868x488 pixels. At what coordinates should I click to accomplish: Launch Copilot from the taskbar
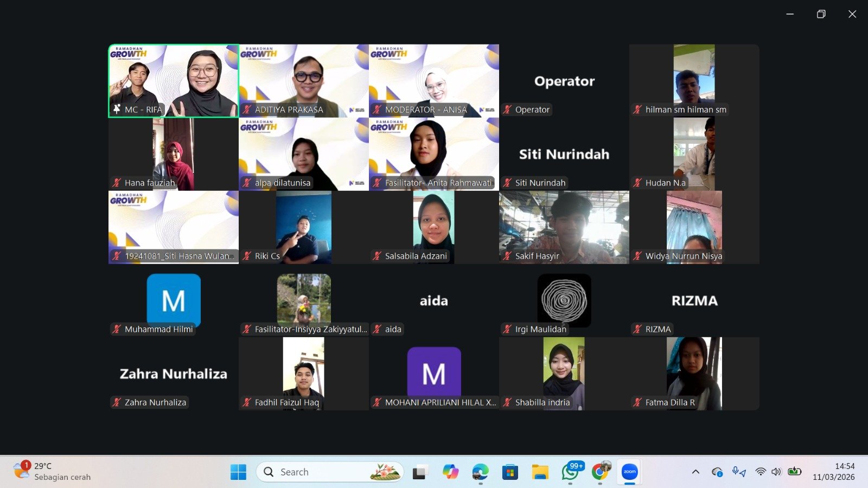pos(450,472)
